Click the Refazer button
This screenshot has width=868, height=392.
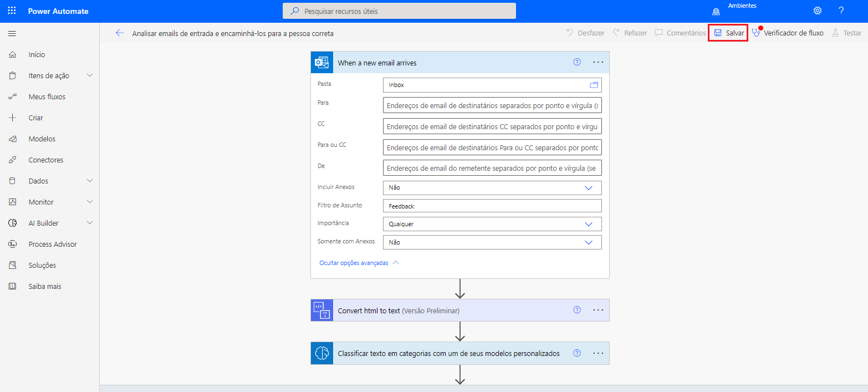(x=630, y=33)
